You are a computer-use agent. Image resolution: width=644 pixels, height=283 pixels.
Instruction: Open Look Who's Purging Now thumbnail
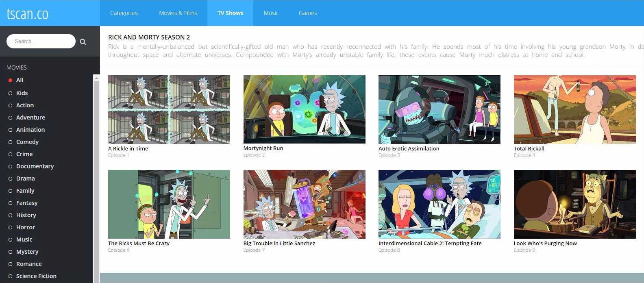[x=575, y=204]
